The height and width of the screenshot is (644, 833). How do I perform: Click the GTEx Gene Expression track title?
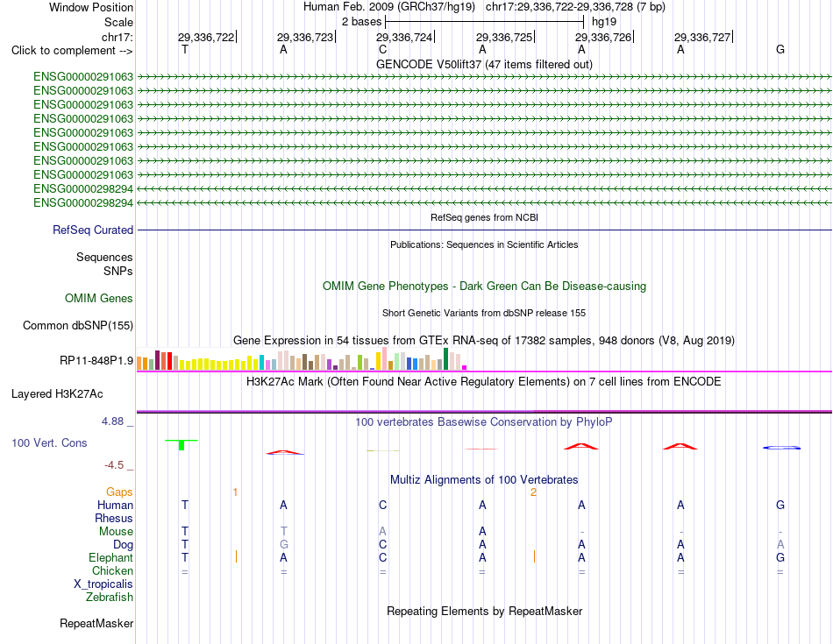(484, 340)
